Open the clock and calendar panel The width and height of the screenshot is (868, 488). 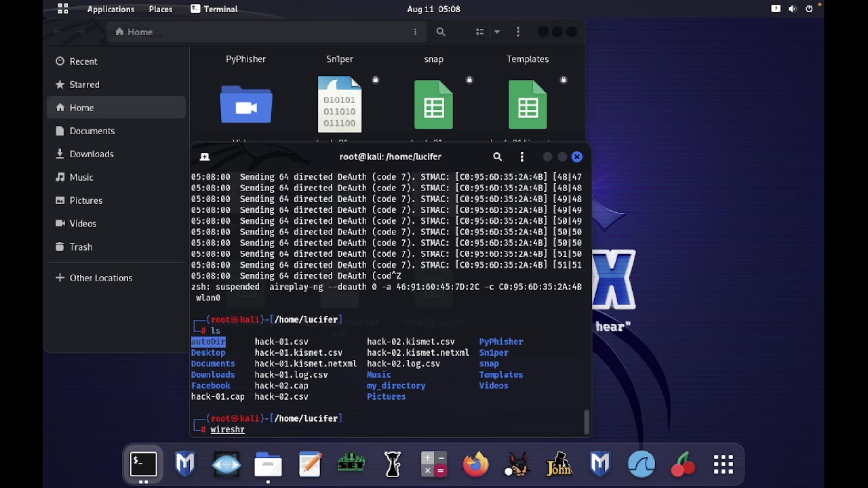(433, 9)
